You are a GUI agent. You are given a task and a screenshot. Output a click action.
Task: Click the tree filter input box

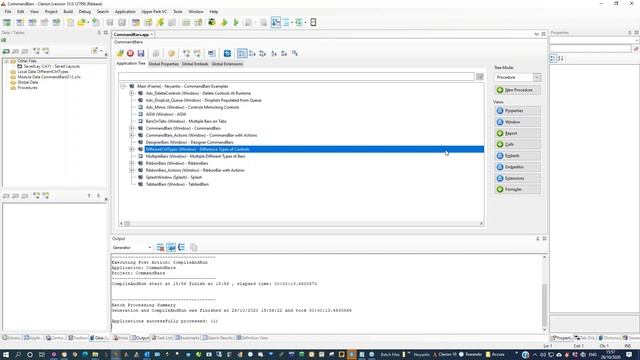pyautogui.click(x=296, y=77)
